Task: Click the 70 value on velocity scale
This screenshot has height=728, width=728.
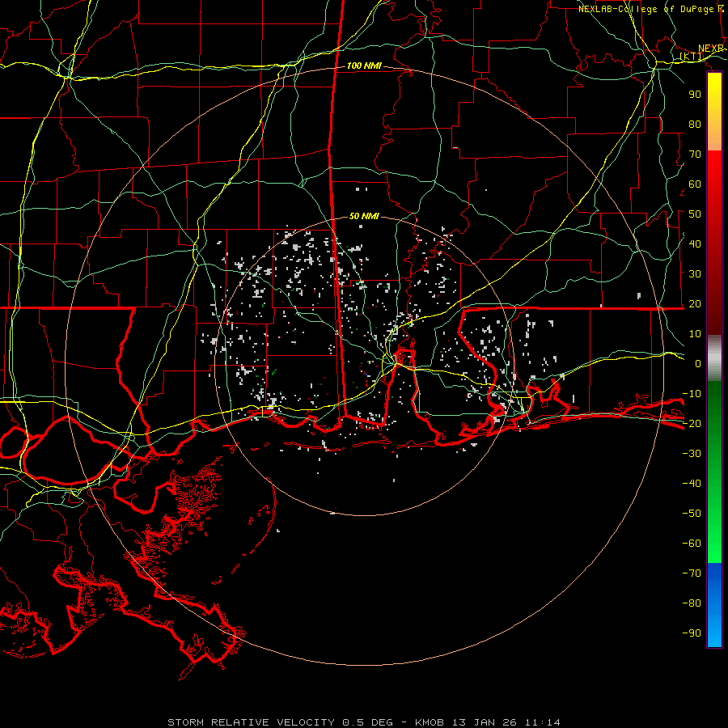Action: tap(695, 154)
